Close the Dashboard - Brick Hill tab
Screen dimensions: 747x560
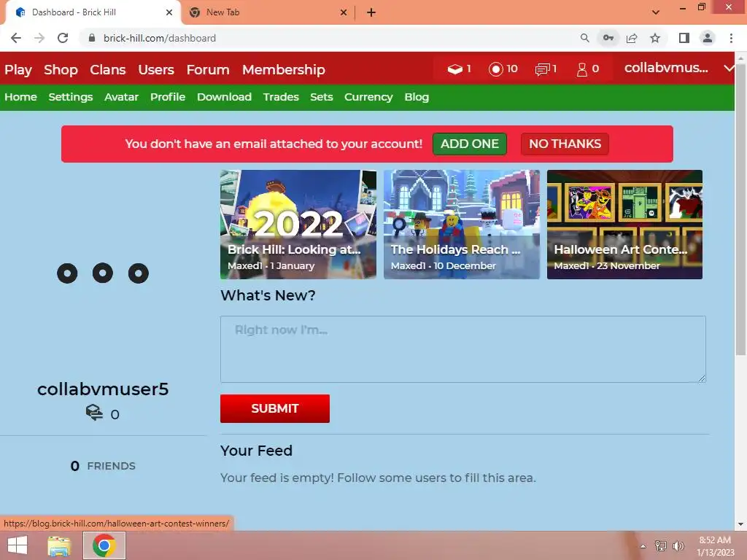point(169,12)
